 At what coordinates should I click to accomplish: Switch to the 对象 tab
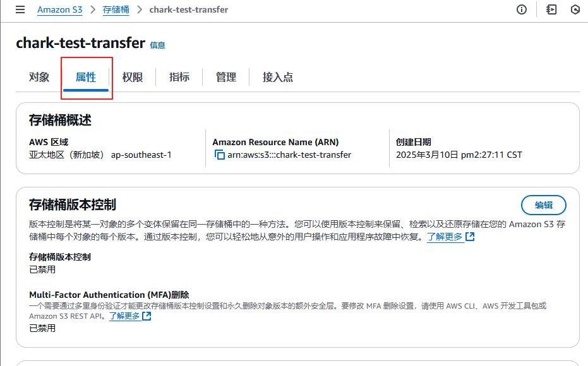(39, 77)
